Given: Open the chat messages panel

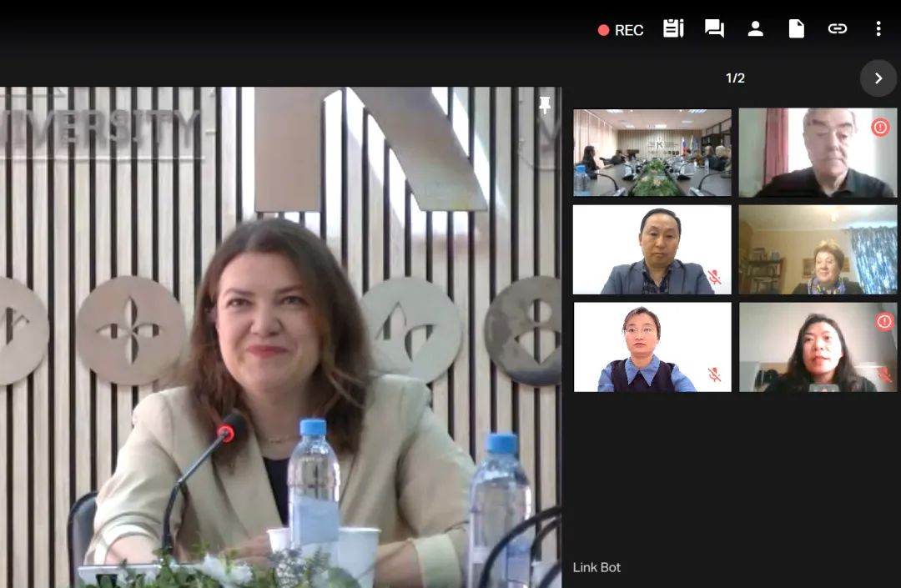Looking at the screenshot, I should (x=714, y=29).
